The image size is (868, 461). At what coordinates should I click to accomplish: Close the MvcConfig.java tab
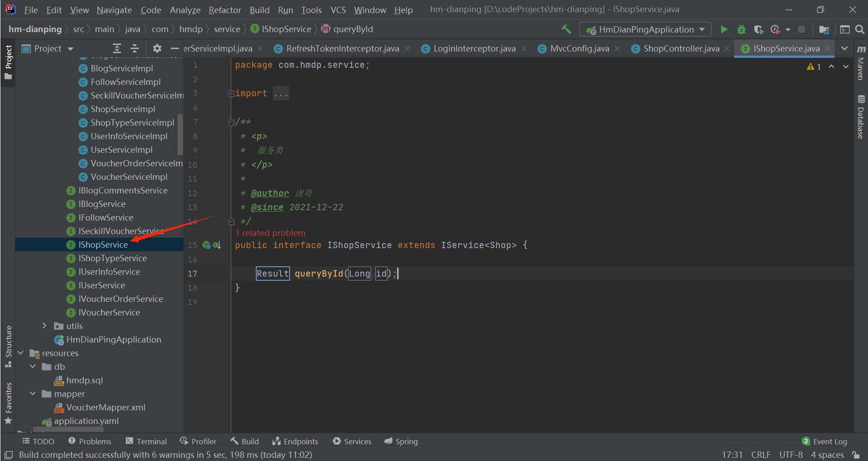(617, 48)
